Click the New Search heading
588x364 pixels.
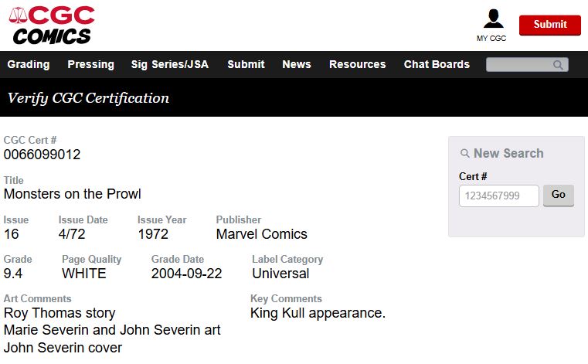[508, 153]
